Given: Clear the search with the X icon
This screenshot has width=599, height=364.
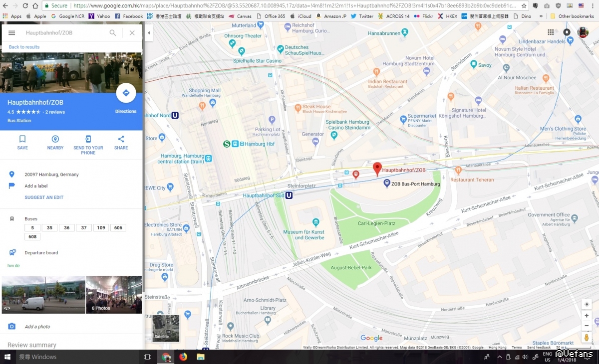Looking at the screenshot, I should [x=132, y=33].
